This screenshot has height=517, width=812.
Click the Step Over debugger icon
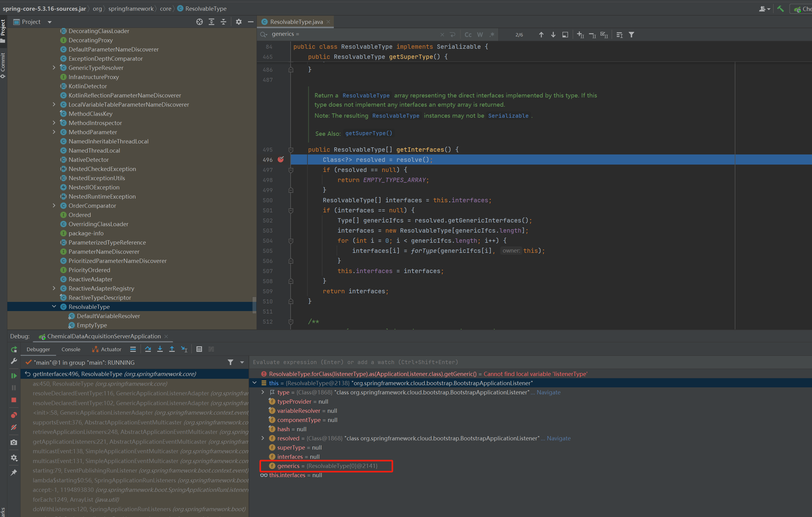148,349
